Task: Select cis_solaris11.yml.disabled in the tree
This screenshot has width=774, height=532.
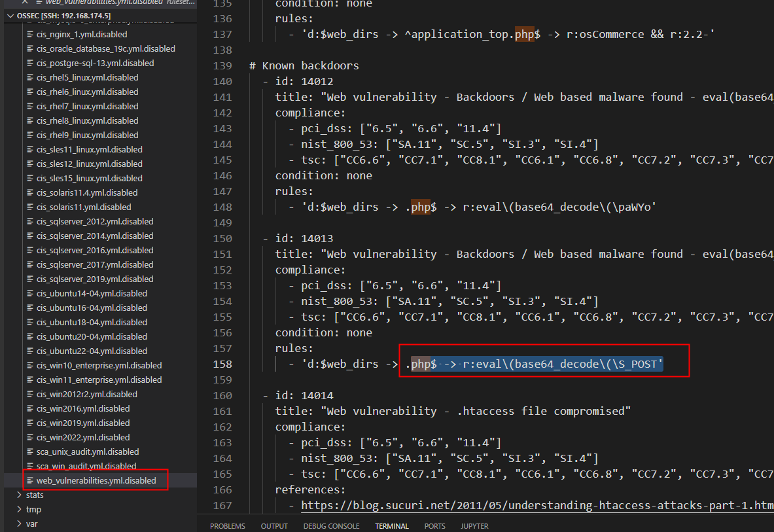Action: click(x=84, y=207)
